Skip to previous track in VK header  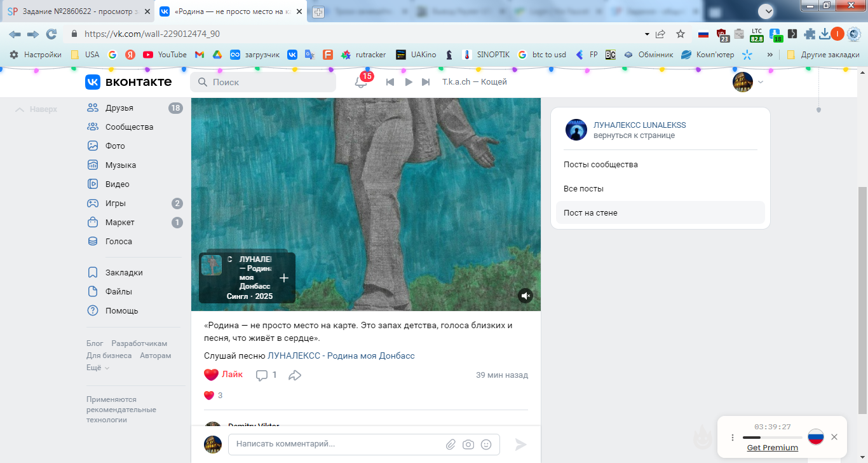point(390,82)
